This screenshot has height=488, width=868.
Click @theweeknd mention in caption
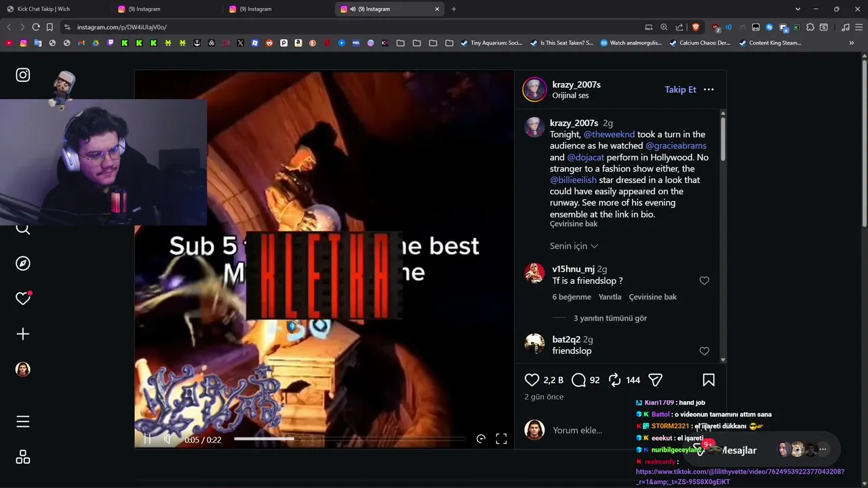[609, 134]
